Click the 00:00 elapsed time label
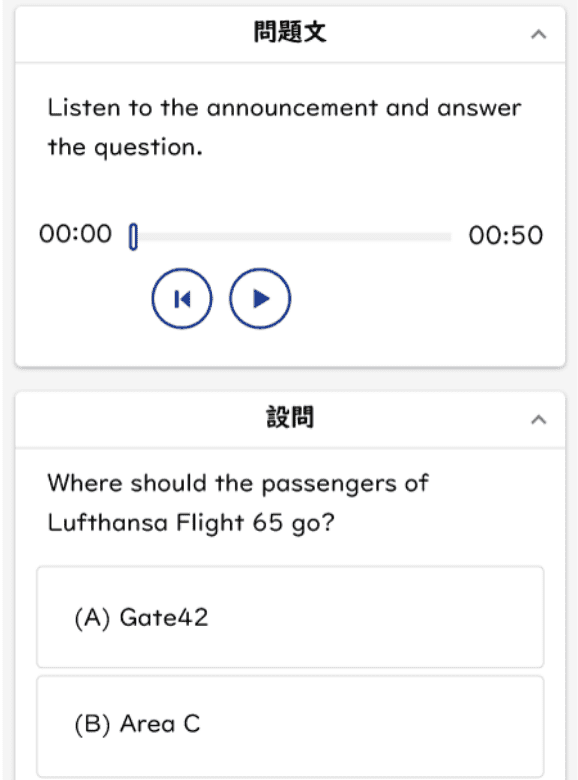 click(76, 234)
